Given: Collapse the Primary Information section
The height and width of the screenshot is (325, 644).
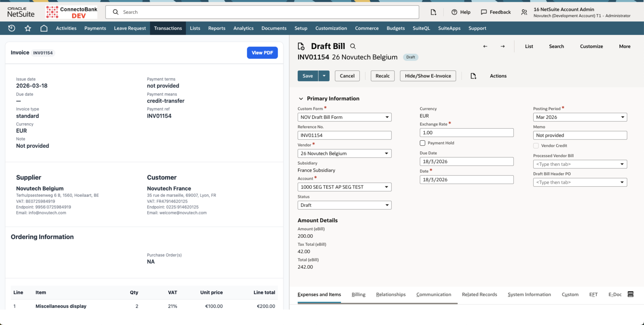Looking at the screenshot, I should 301,98.
